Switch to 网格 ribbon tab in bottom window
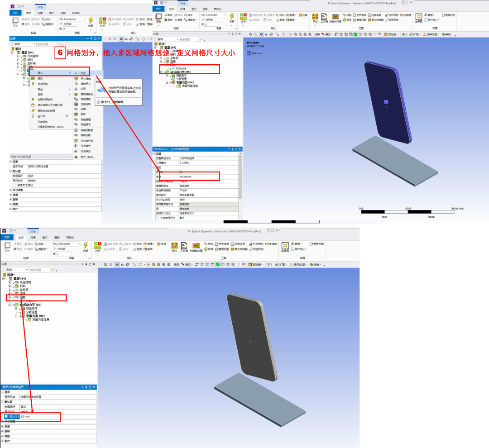This screenshot has height=448, width=489. [x=33, y=238]
